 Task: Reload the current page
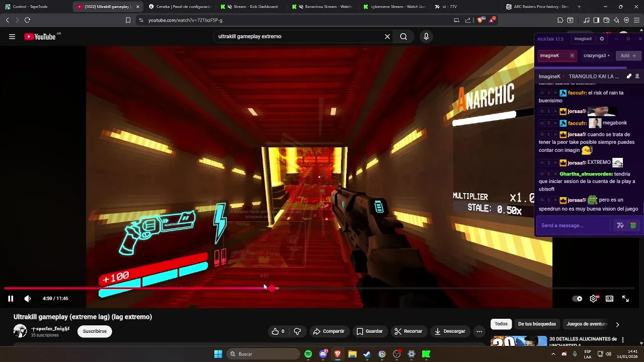27,20
